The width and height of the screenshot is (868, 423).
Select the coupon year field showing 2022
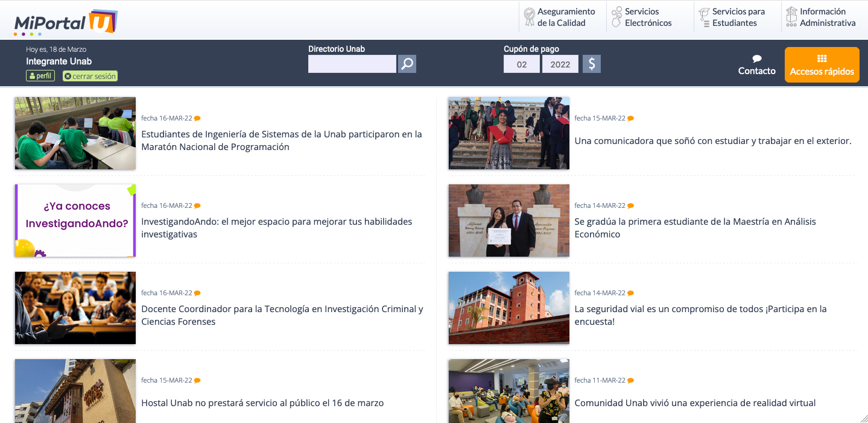tap(560, 64)
